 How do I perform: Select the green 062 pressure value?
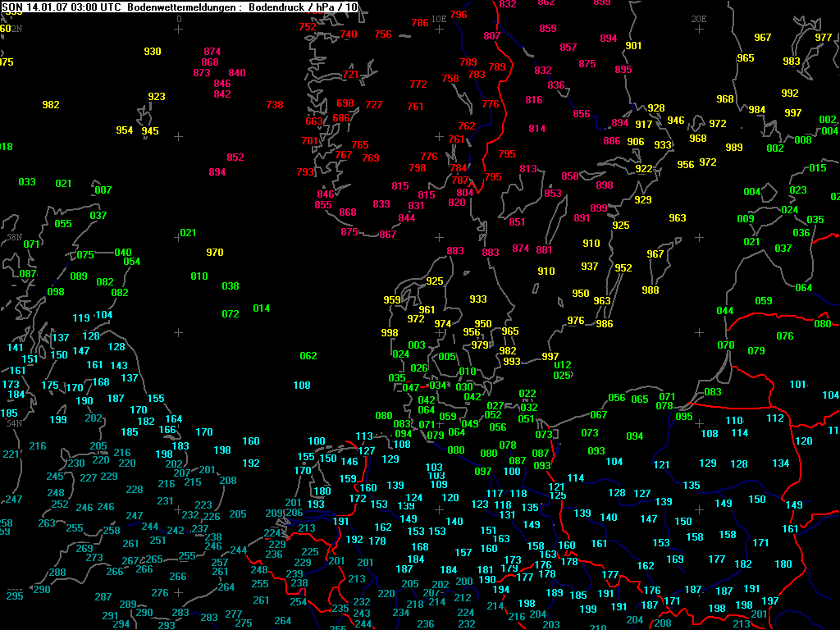point(308,356)
